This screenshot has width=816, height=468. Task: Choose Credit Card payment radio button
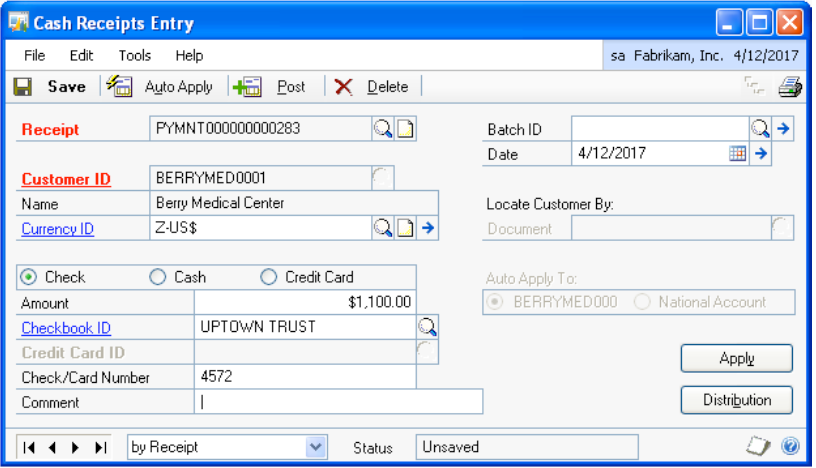point(268,277)
